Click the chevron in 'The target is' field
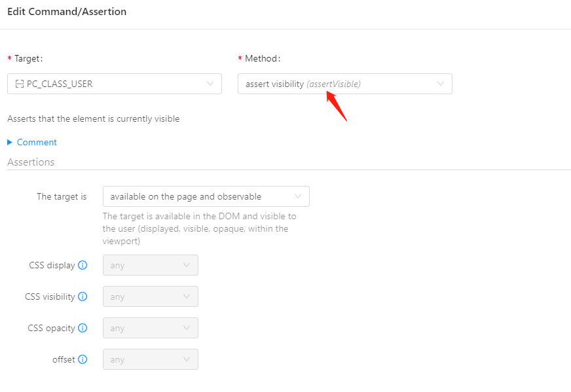571x392 pixels. coord(298,196)
